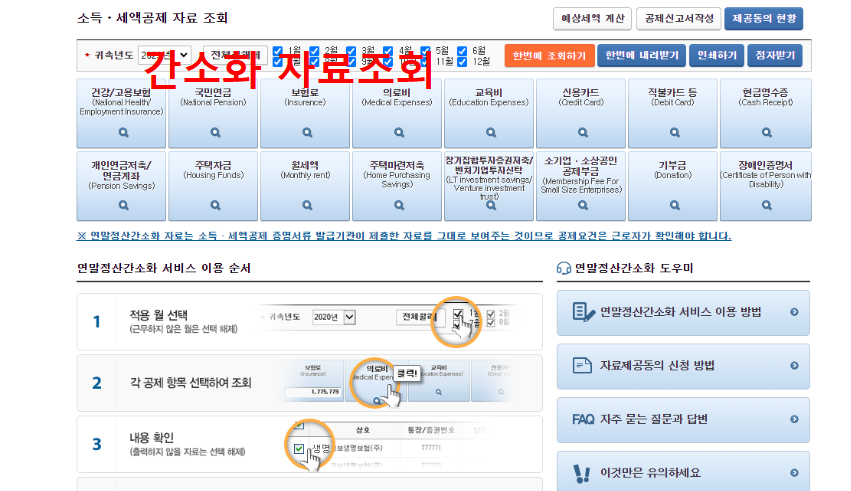
Task: Toggle the 6월 month checkbox
Action: point(462,51)
